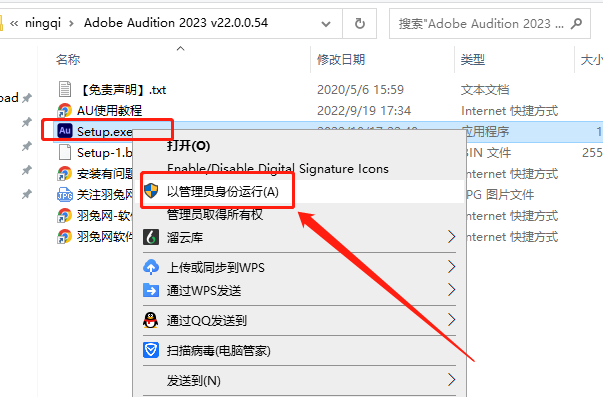Choose 打开(O) in the context menu
603x397 pixels.
pos(299,146)
